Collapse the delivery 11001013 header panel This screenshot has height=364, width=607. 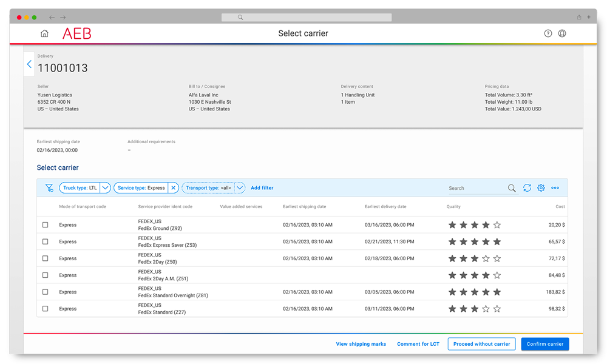[29, 64]
